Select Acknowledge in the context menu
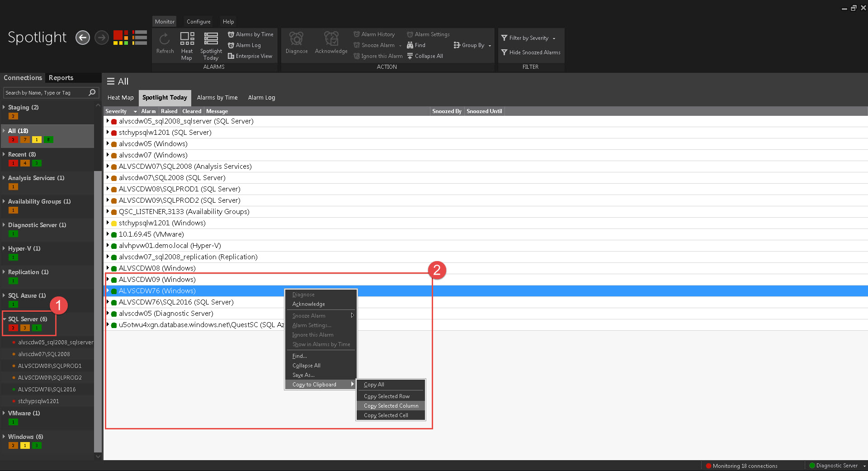The image size is (868, 471). (x=309, y=304)
